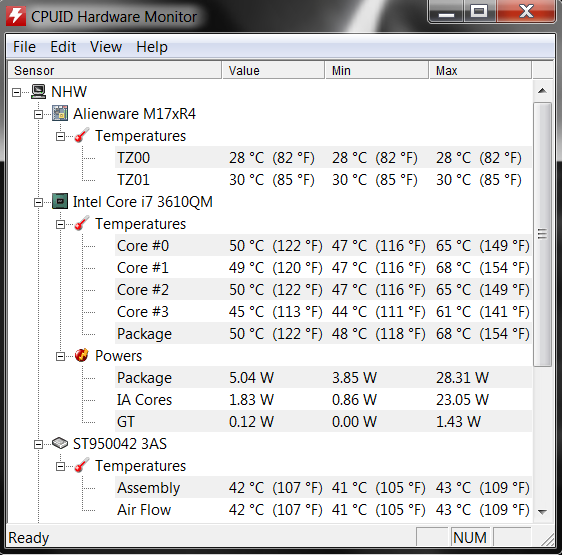Viewport: 562px width, 555px height.
Task: Close the CPUID Hardware Monitor window
Action: click(x=526, y=11)
